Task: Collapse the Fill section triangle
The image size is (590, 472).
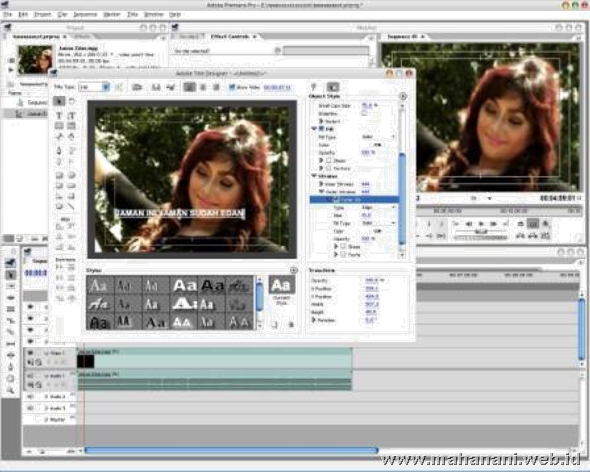Action: pyautogui.click(x=314, y=129)
